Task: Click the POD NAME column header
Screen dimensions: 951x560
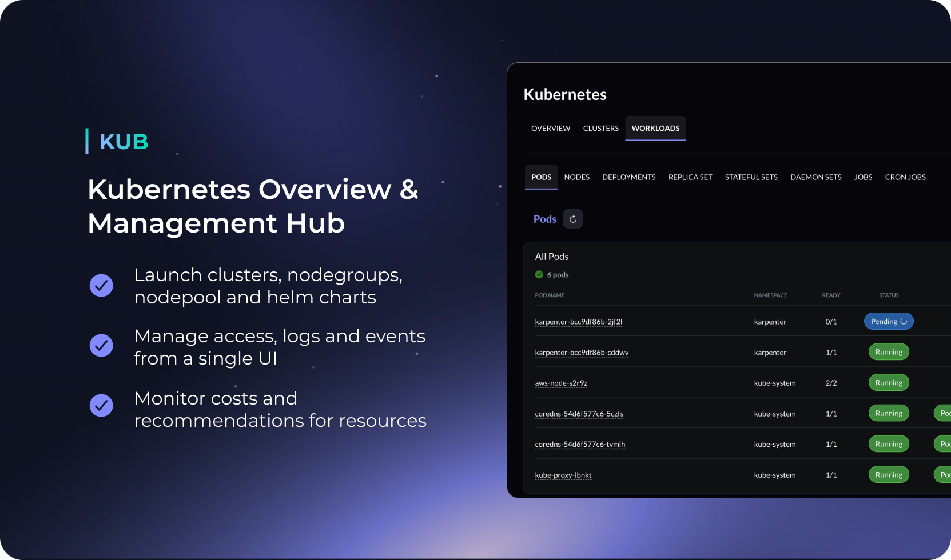Action: (x=550, y=295)
